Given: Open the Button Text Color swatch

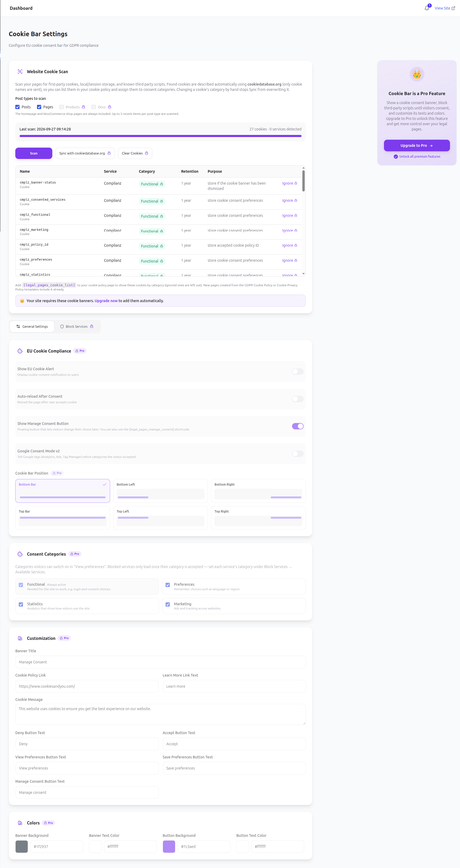Looking at the screenshot, I should tap(243, 847).
